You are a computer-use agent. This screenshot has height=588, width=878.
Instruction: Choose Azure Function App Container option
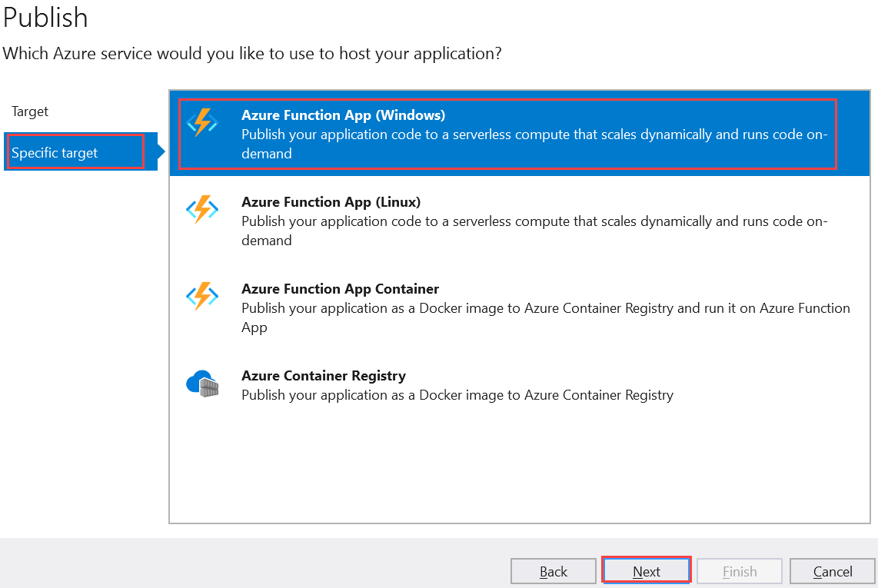pyautogui.click(x=520, y=307)
